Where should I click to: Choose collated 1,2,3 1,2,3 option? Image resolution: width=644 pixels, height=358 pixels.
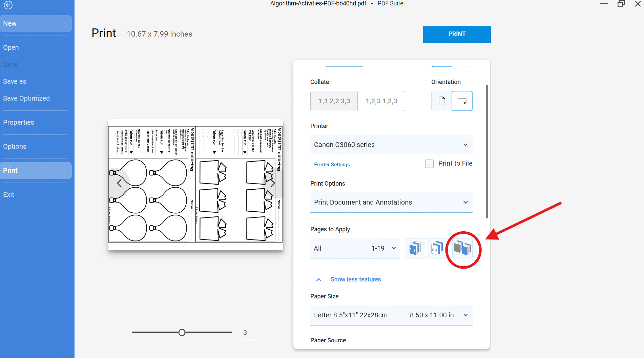pyautogui.click(x=381, y=101)
